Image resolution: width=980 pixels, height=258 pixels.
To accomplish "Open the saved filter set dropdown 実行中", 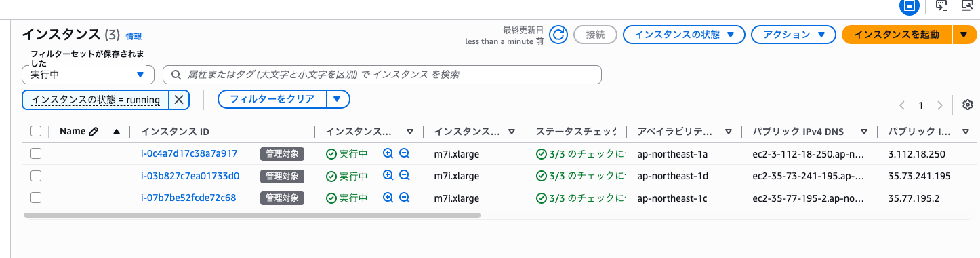I will click(88, 75).
